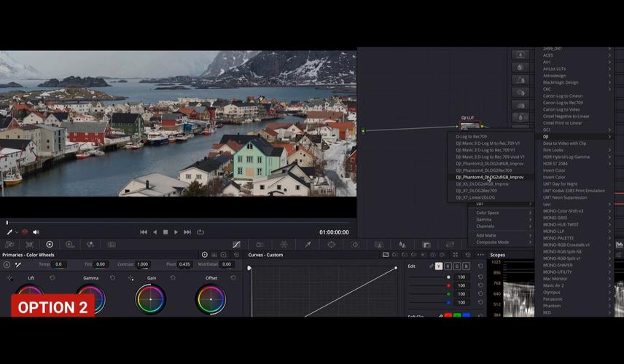
Task: Open the RGB Mixer palette icon
Action: click(90, 245)
